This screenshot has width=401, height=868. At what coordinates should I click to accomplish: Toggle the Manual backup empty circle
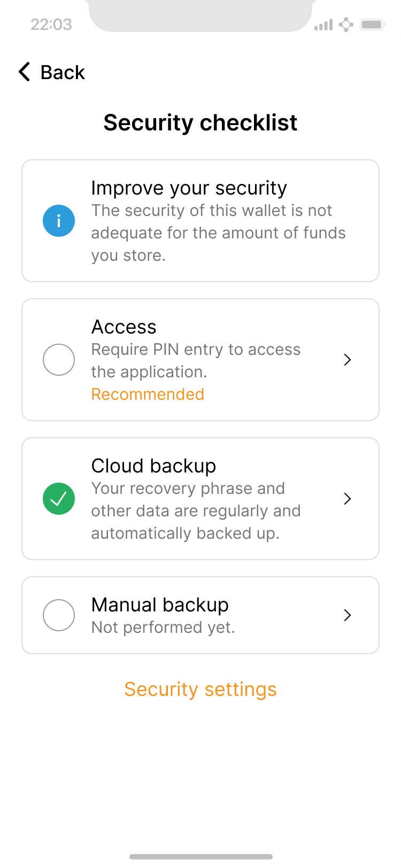coord(59,615)
